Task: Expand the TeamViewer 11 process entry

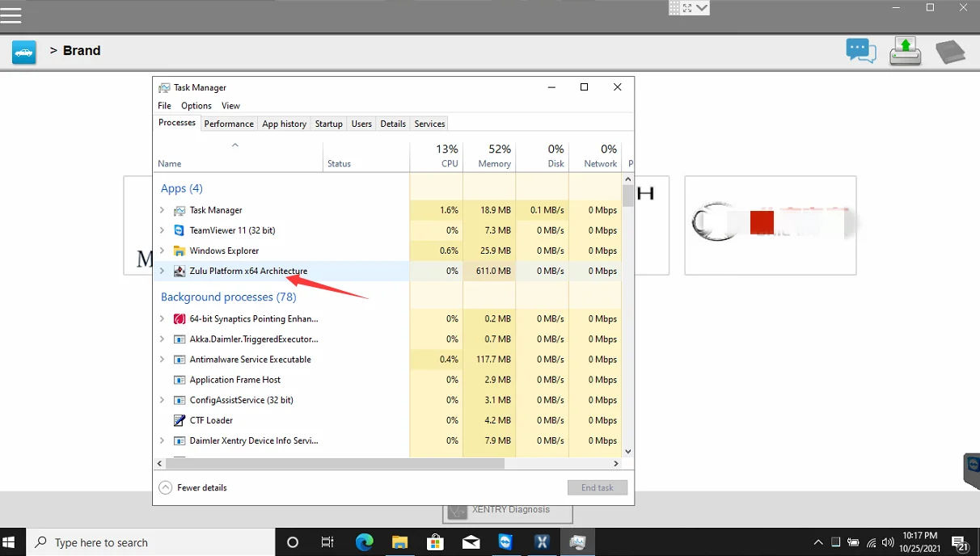Action: tap(162, 230)
